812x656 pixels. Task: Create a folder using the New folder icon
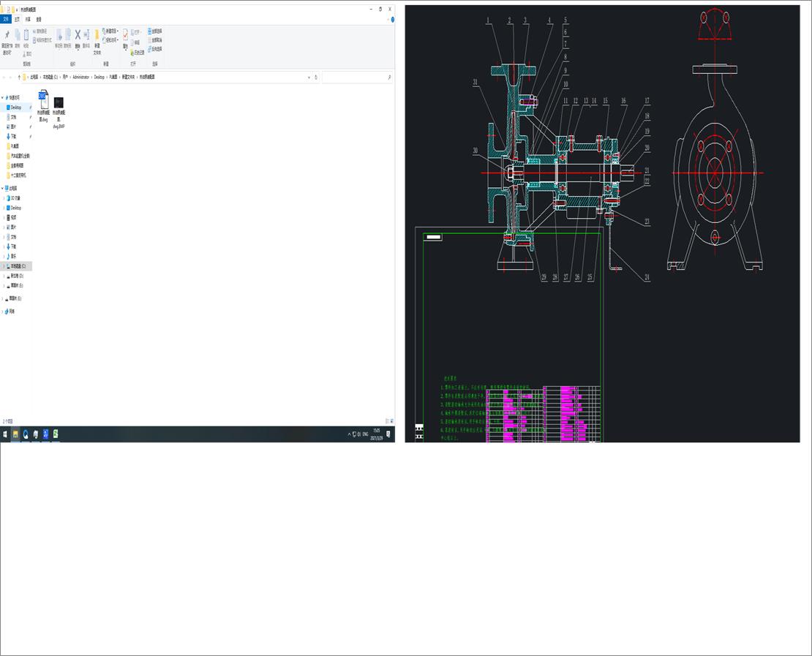tap(97, 34)
